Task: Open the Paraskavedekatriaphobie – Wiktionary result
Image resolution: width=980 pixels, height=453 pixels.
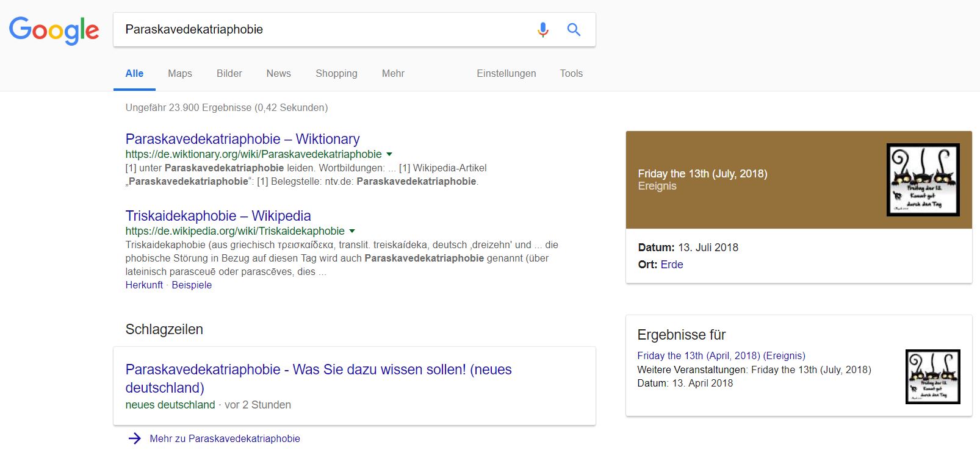Action: coord(242,139)
